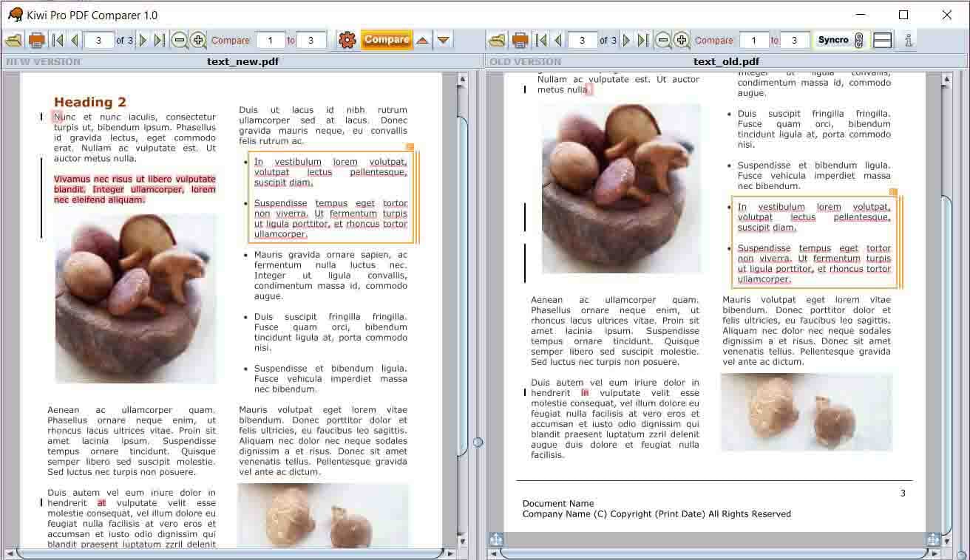
Task: Click the pane divider round handle
Action: click(478, 443)
